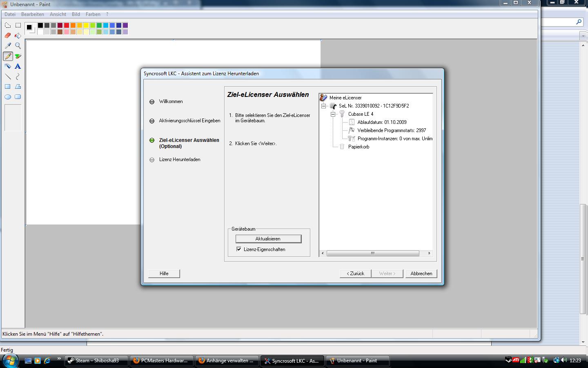Select the Papierkorb tree item
This screenshot has width=588, height=368.
(x=359, y=147)
